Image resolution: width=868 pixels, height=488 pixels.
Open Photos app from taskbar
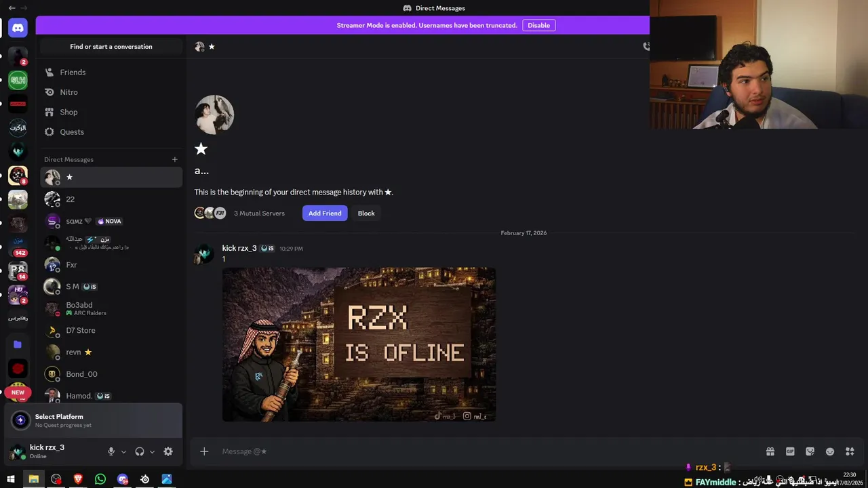(167, 479)
